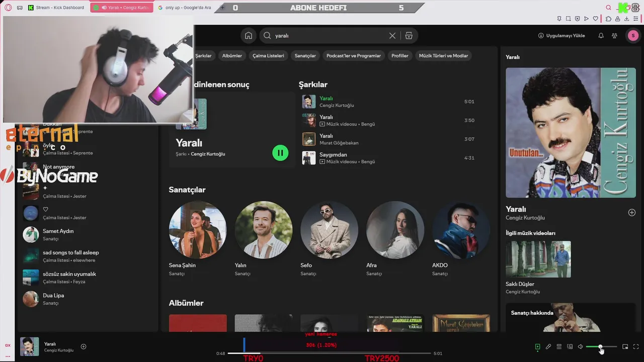644x362 pixels.
Task: Open the browser downloads icon
Action: (627, 19)
